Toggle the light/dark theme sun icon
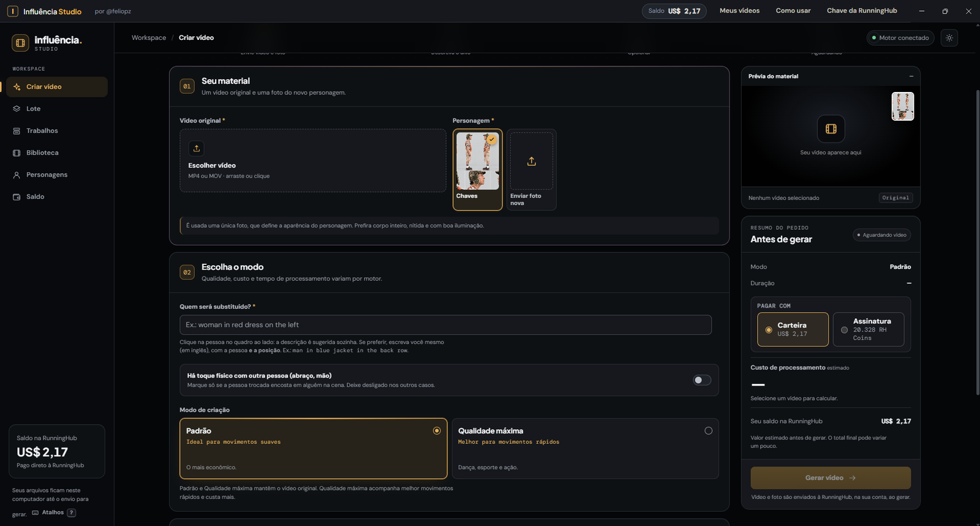 pyautogui.click(x=949, y=38)
